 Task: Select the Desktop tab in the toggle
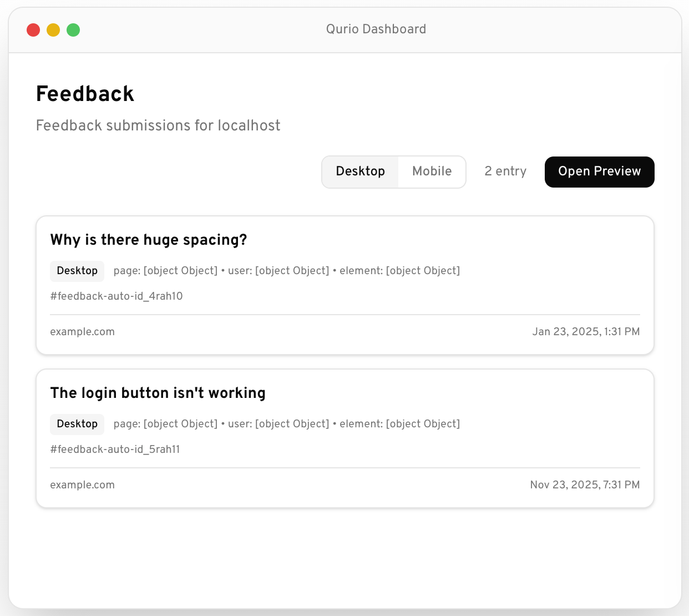click(360, 171)
